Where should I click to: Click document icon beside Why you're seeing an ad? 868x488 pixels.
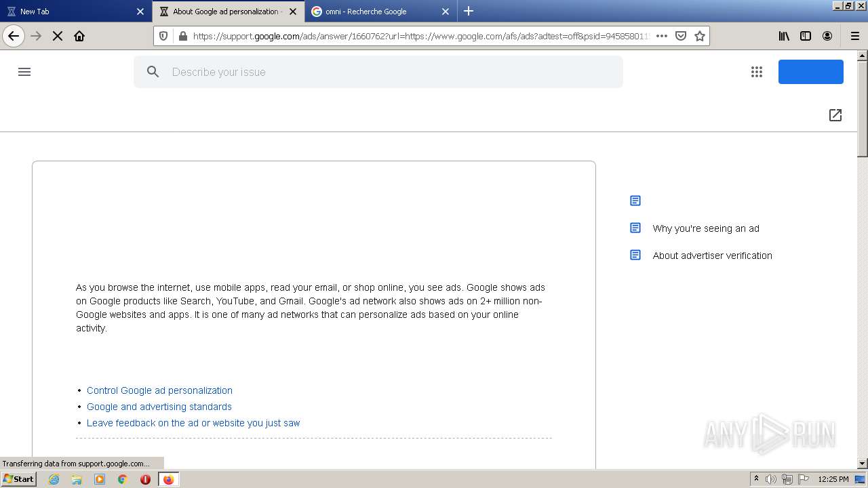point(635,228)
